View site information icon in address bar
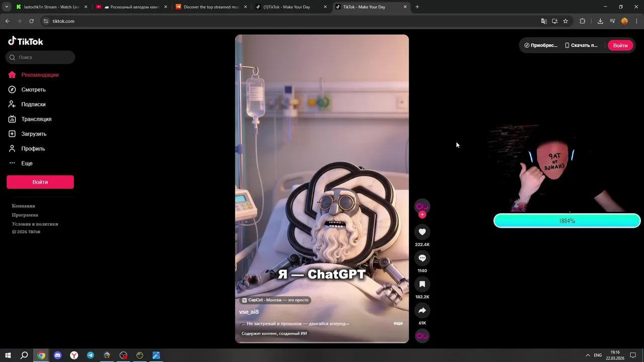 coord(46,21)
